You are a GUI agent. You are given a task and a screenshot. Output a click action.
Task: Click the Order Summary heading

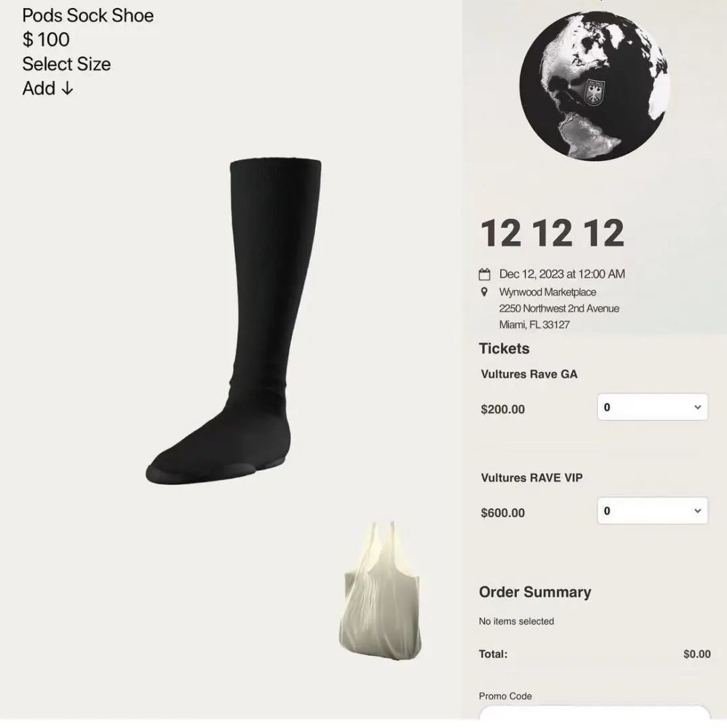pyautogui.click(x=535, y=592)
